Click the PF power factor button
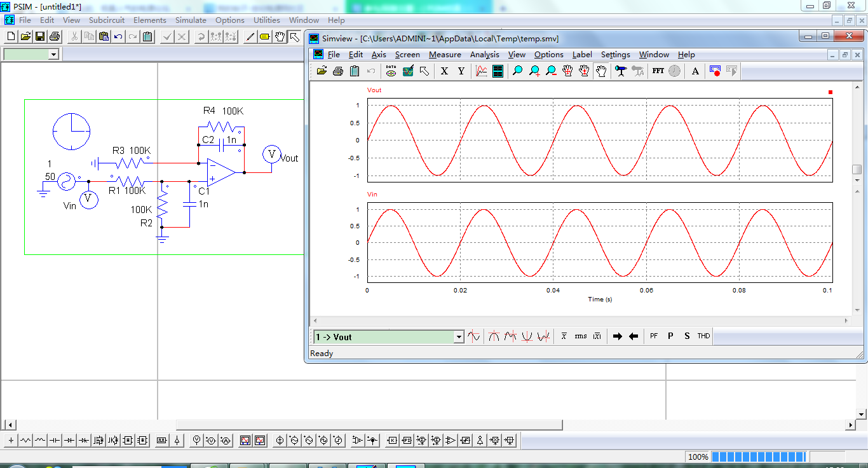Screen dimensions: 868x468 [654, 336]
